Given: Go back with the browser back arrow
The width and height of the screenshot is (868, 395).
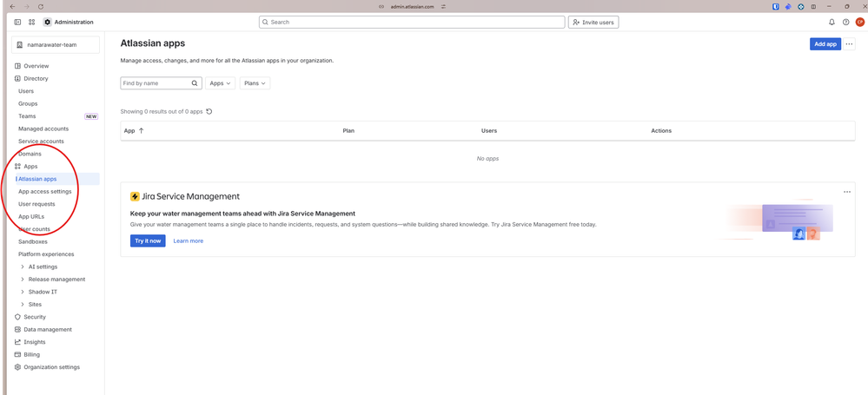Looking at the screenshot, I should pos(13,6).
